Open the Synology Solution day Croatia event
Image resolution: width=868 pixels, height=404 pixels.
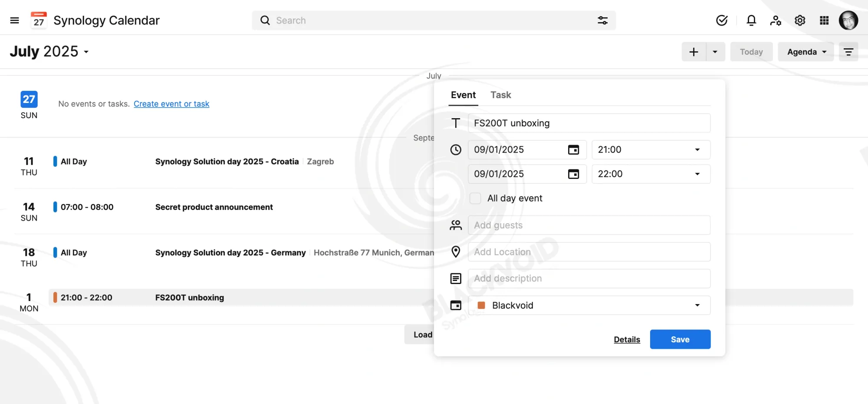pos(227,162)
